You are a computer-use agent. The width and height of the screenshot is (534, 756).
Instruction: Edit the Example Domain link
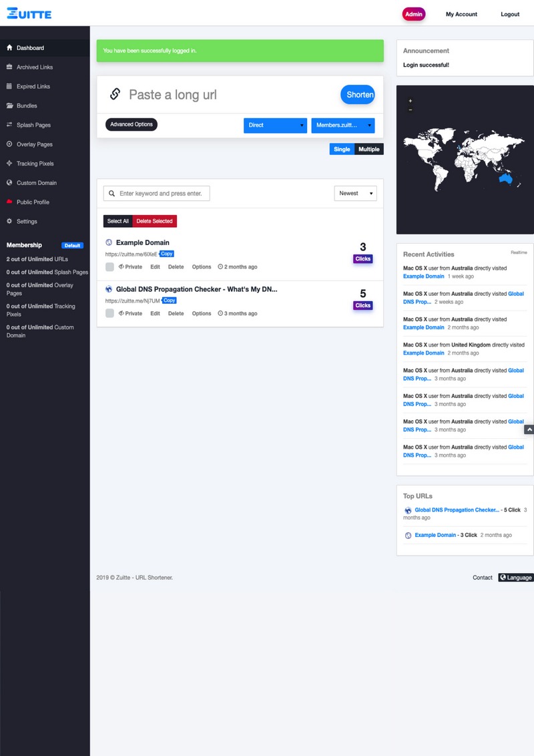(155, 266)
